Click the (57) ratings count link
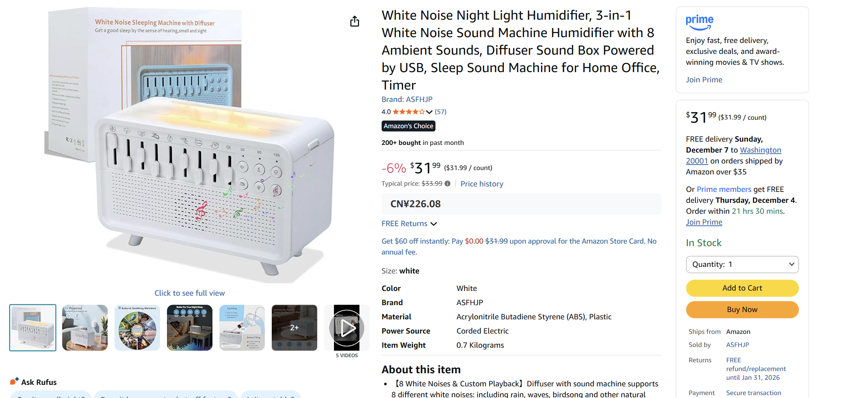 coord(440,111)
